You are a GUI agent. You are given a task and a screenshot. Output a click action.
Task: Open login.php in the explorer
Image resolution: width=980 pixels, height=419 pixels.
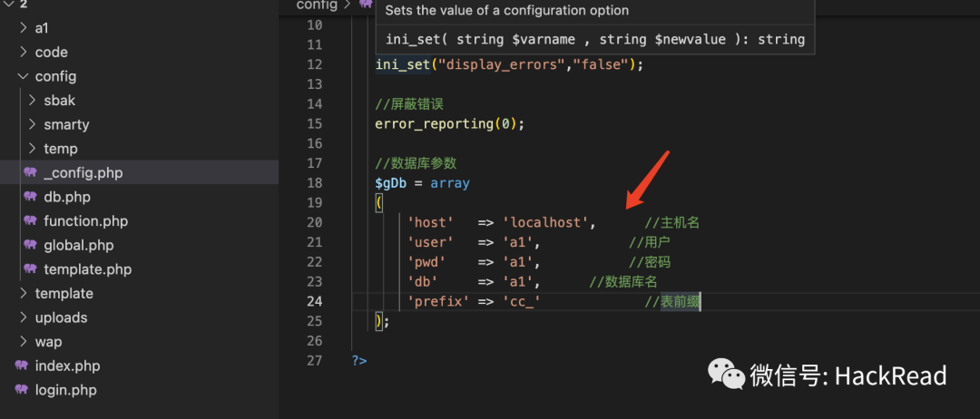(65, 390)
